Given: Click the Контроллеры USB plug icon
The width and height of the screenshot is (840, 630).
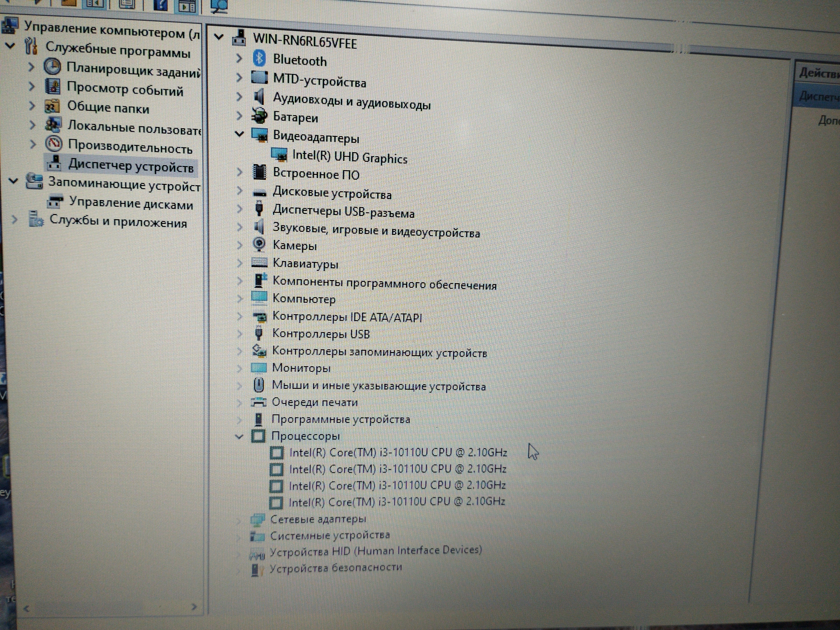Looking at the screenshot, I should (x=259, y=333).
